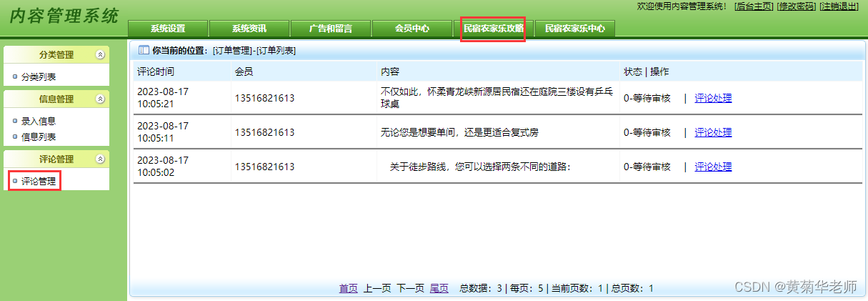Click the 你当前的位置 breadcrumb text
This screenshot has height=301, width=868.
(x=179, y=51)
